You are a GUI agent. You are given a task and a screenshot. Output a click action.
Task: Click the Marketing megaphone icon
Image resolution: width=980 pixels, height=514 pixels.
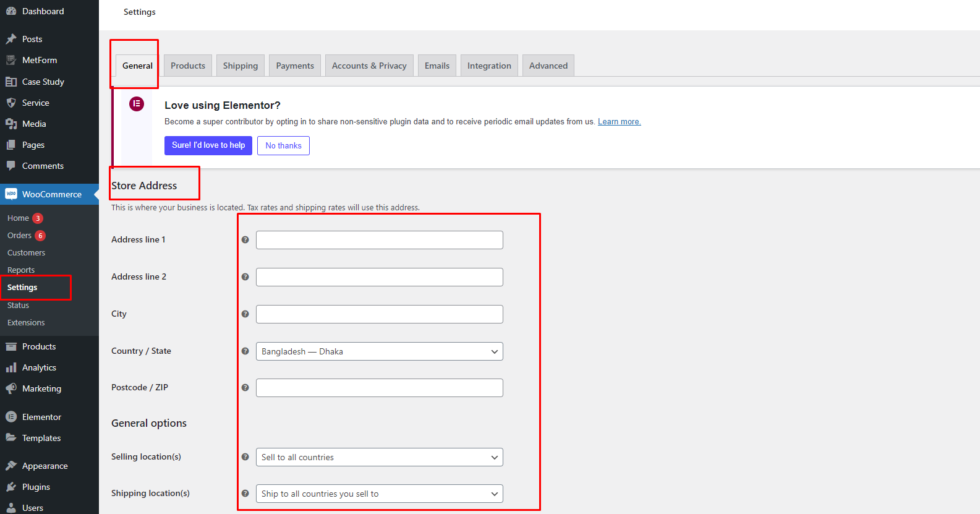click(11, 388)
